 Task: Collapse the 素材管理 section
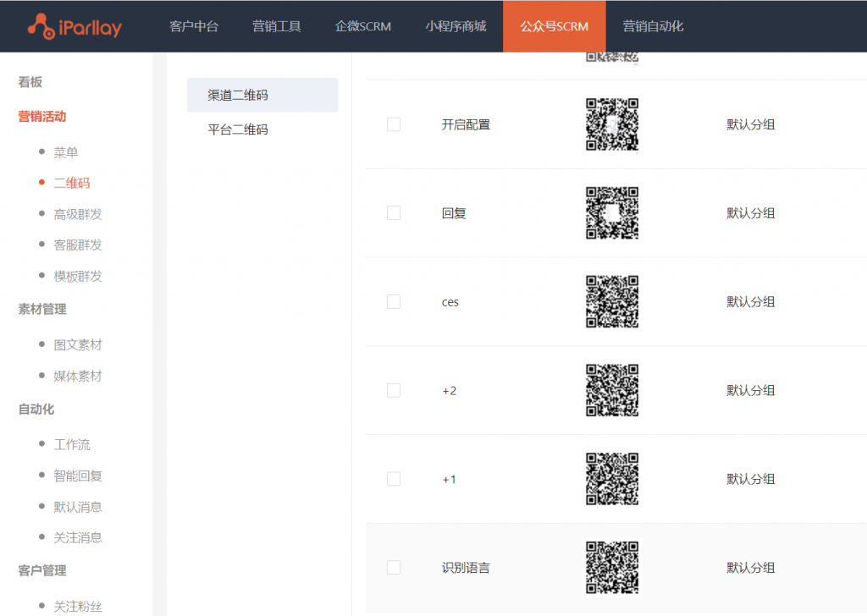click(42, 310)
